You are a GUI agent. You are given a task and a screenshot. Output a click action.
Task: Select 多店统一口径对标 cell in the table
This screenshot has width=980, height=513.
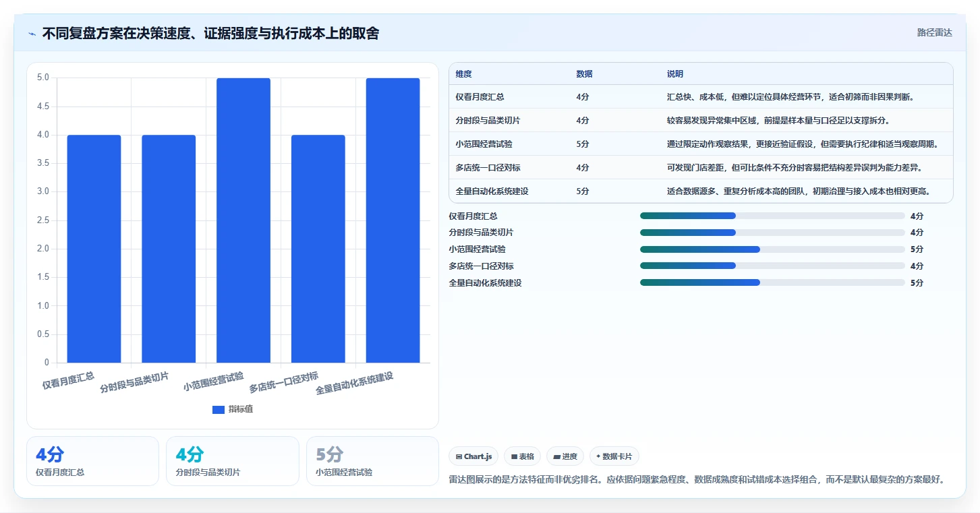[x=488, y=168]
